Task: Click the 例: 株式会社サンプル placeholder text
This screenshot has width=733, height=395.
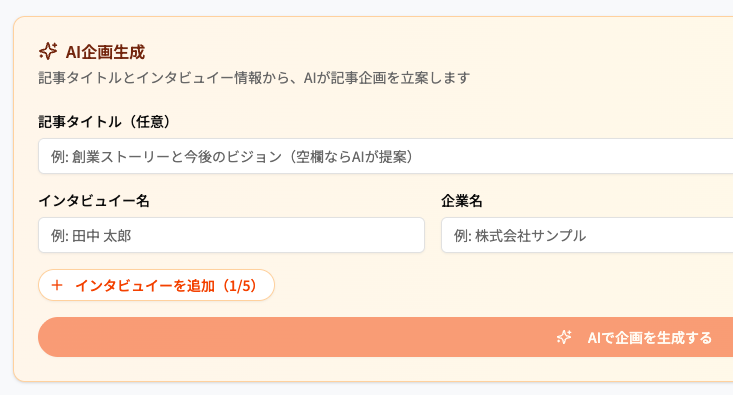Action: pyautogui.click(x=520, y=236)
